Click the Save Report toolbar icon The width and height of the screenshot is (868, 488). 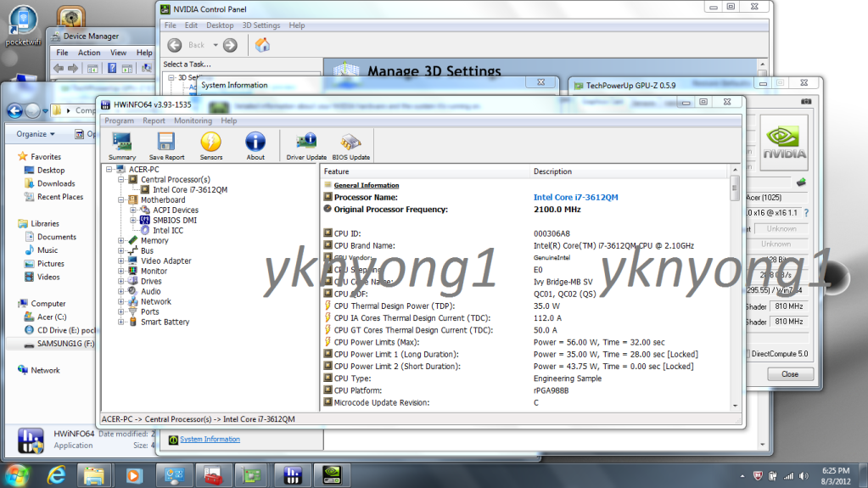[x=166, y=146]
